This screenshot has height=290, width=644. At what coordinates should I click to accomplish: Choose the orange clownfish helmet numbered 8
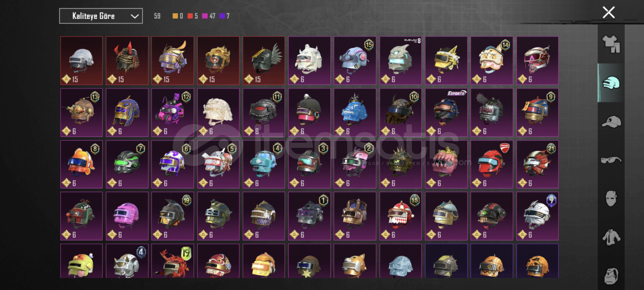coord(82,164)
